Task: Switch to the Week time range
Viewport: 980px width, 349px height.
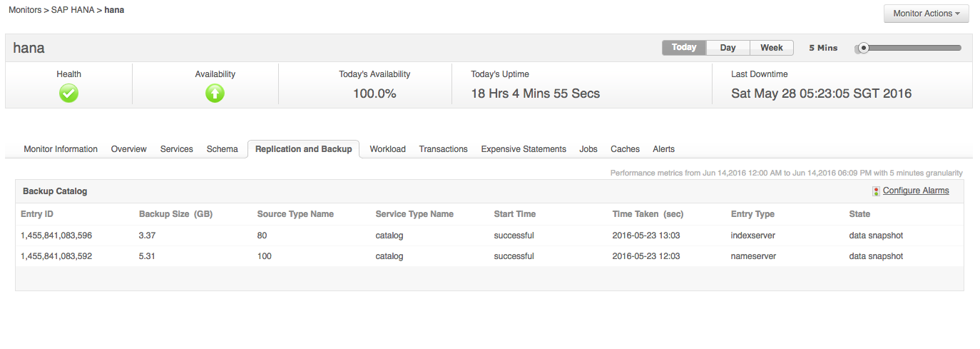Action: (771, 48)
